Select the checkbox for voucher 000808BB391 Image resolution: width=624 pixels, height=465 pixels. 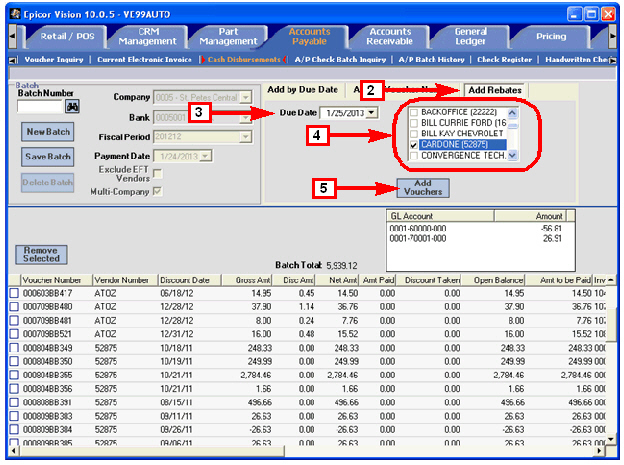click(14, 402)
